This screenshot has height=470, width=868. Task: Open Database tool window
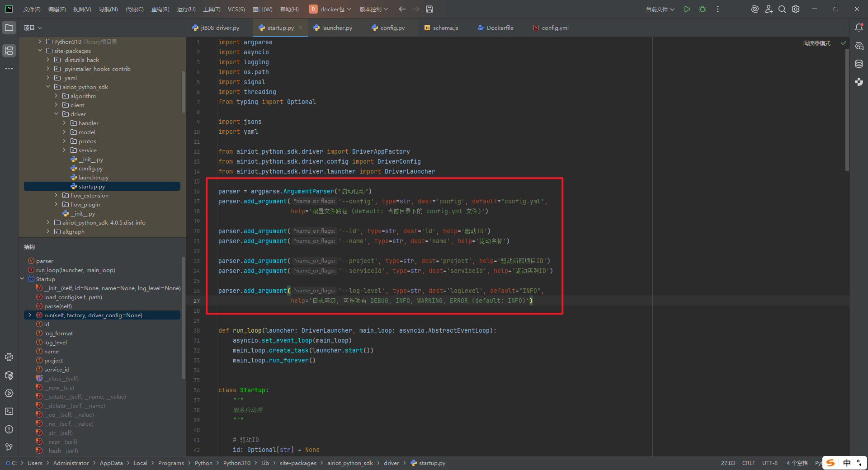click(x=859, y=64)
